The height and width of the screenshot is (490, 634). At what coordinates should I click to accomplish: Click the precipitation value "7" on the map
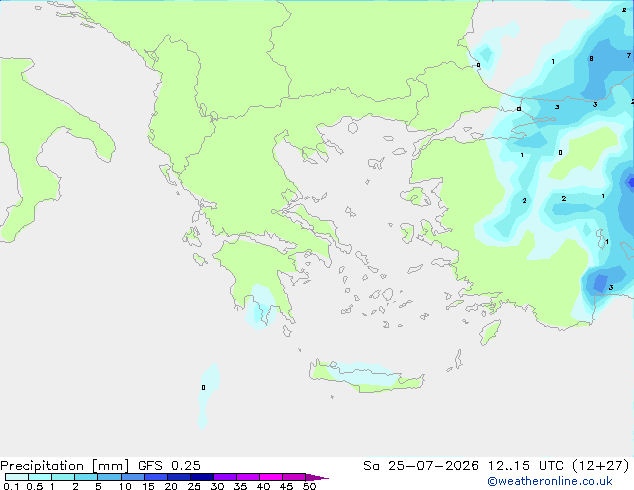[x=629, y=55]
